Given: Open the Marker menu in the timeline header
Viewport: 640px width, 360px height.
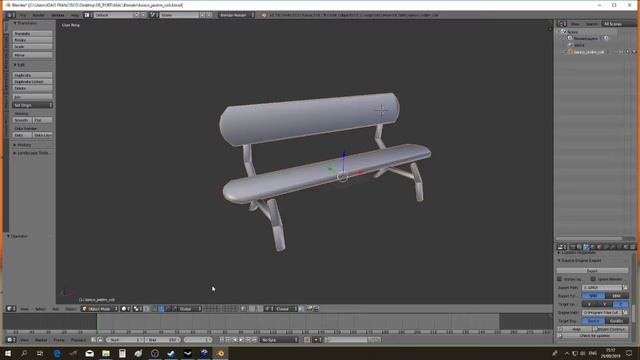Looking at the screenshot, I should [x=41, y=340].
